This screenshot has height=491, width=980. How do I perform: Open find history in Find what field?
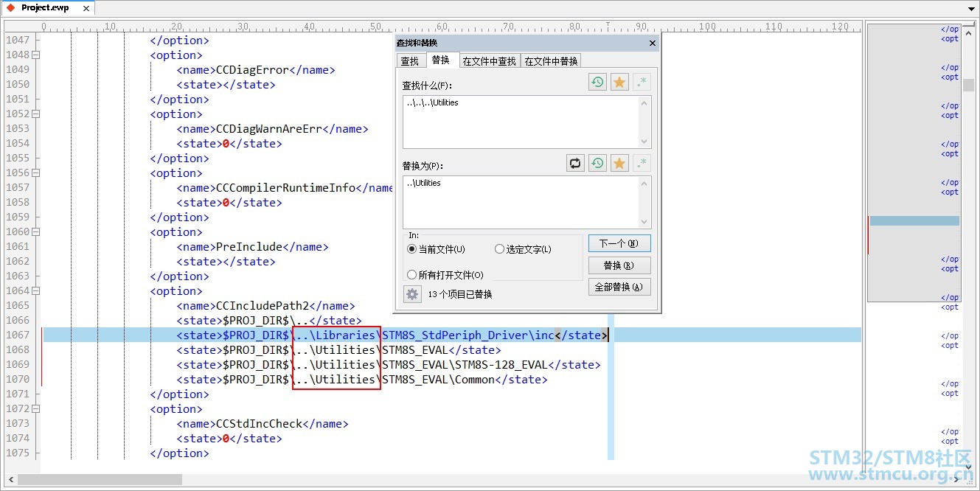click(x=597, y=82)
